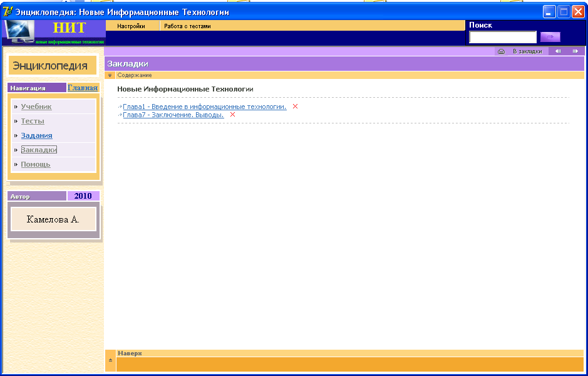Click the Содержание label
The image size is (588, 376).
135,75
